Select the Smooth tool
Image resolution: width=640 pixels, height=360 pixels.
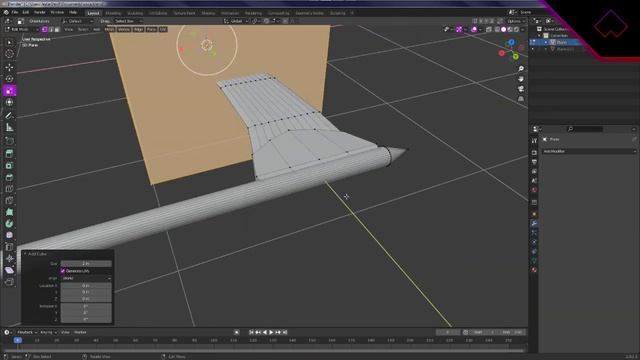(9, 235)
